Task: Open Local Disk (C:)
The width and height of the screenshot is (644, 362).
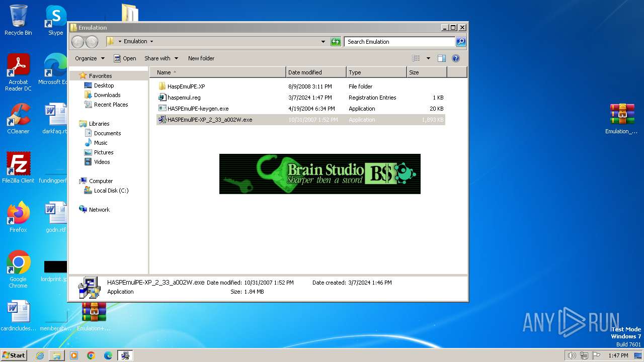Action: (111, 191)
